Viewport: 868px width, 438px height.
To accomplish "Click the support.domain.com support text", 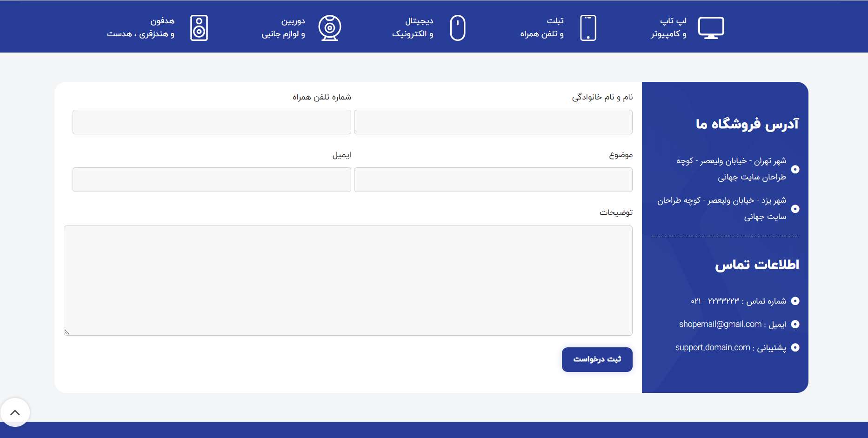I will [x=713, y=347].
